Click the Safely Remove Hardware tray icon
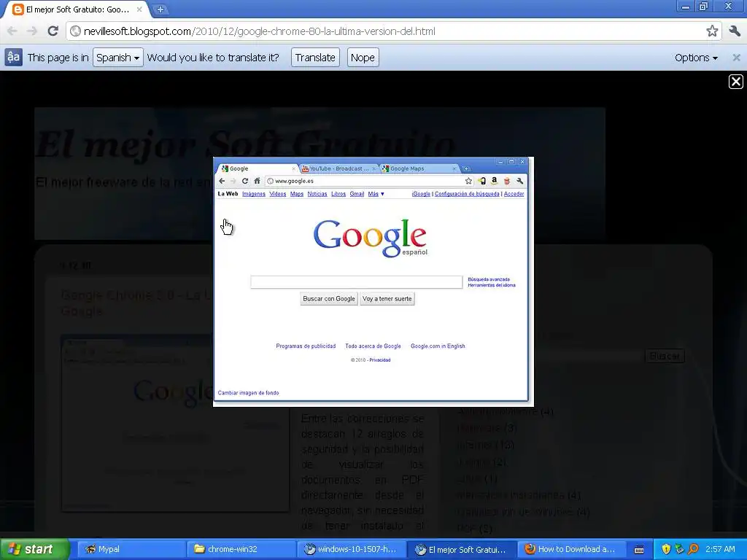 click(x=679, y=549)
